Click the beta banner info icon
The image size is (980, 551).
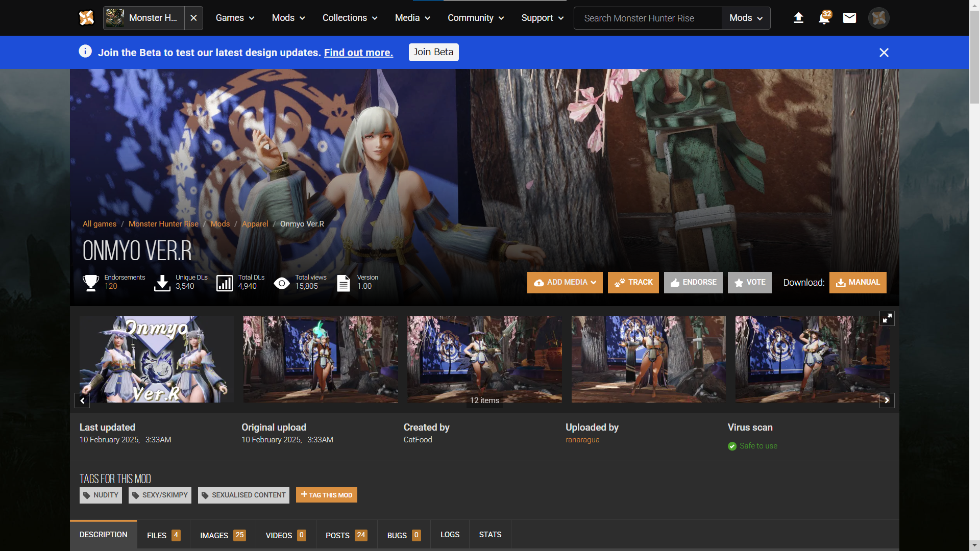coord(85,52)
